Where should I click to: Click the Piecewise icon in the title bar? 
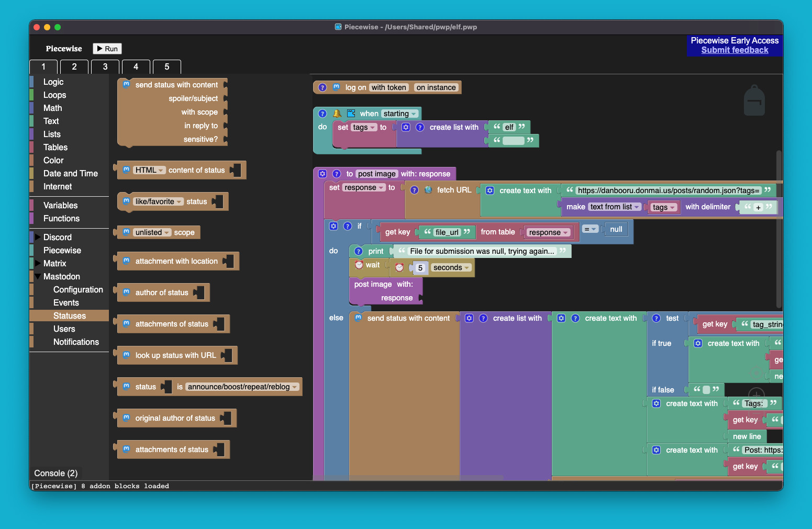[338, 27]
